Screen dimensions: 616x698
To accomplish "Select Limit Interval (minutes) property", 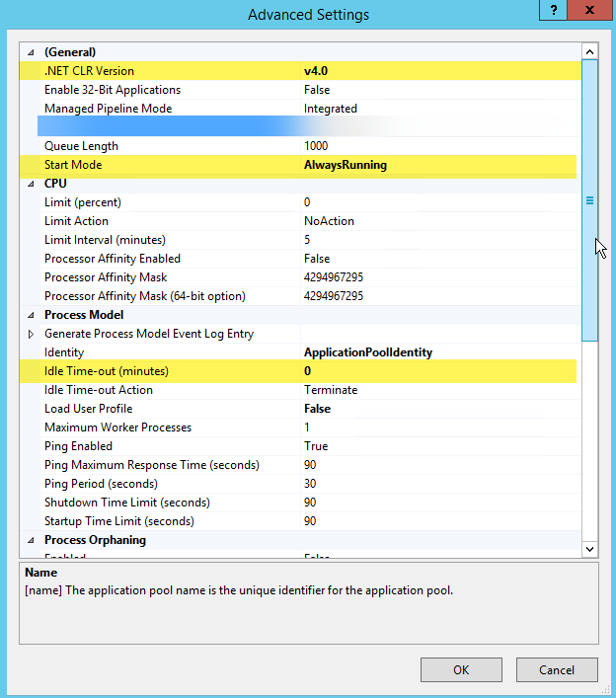I will (x=105, y=240).
